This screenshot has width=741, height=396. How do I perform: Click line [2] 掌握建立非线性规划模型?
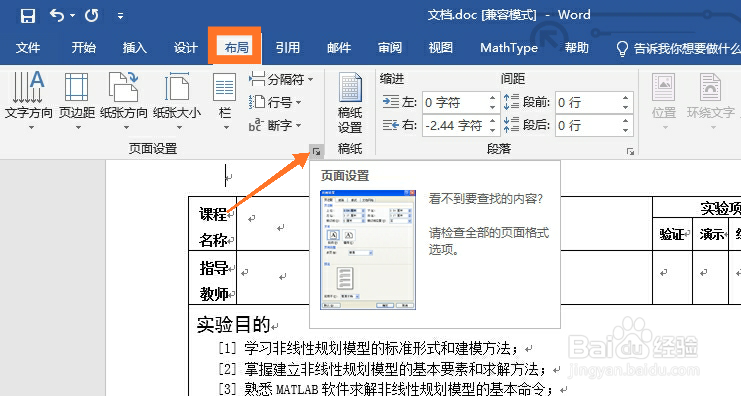tap(383, 369)
